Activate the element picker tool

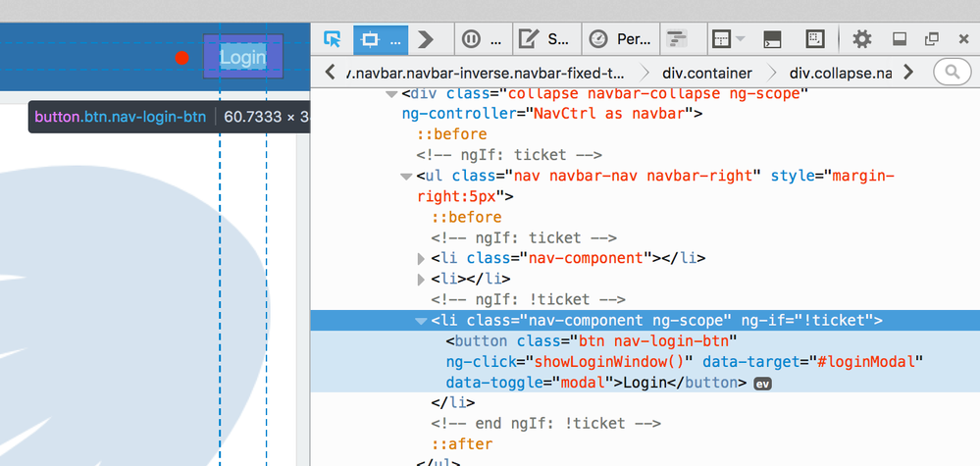coord(332,39)
